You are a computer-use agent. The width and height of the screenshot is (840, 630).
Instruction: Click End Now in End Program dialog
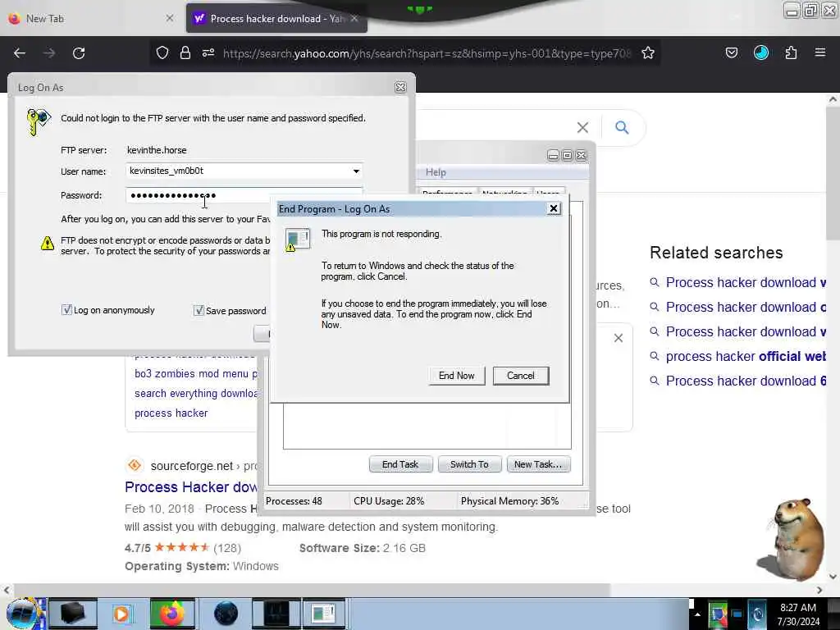click(456, 376)
